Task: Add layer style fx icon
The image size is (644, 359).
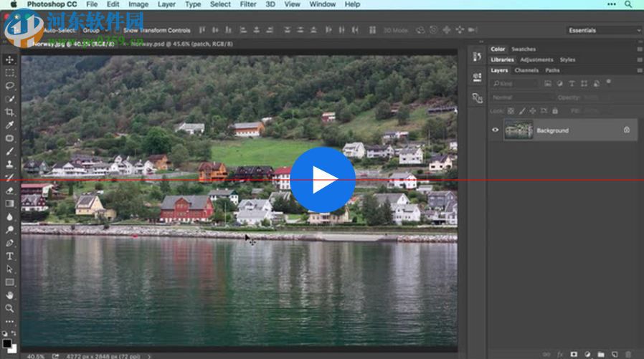Action: [560, 354]
